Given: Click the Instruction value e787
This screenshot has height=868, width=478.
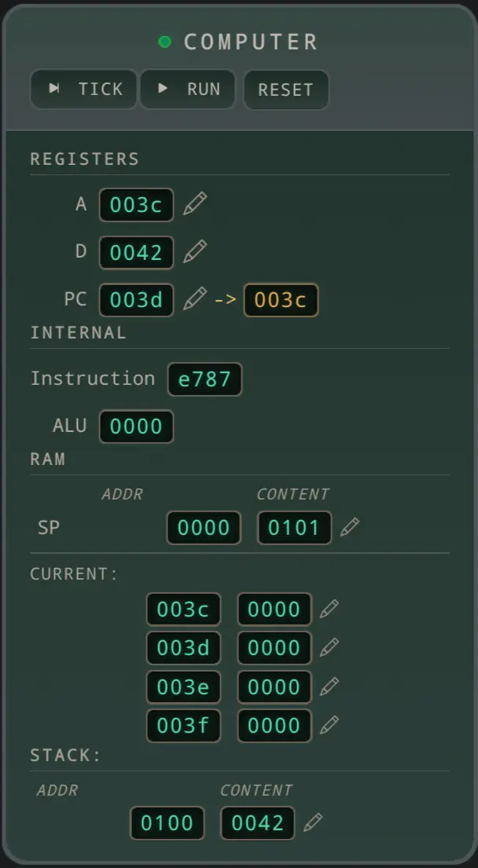Looking at the screenshot, I should (205, 379).
